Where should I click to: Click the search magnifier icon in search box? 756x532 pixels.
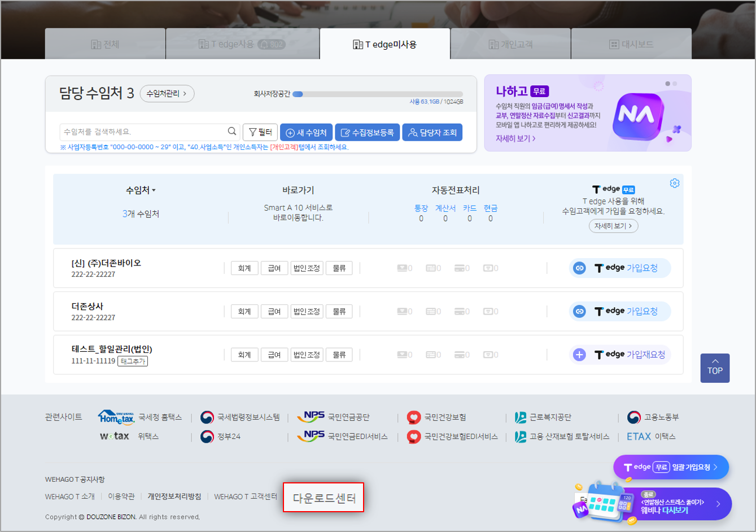(231, 132)
